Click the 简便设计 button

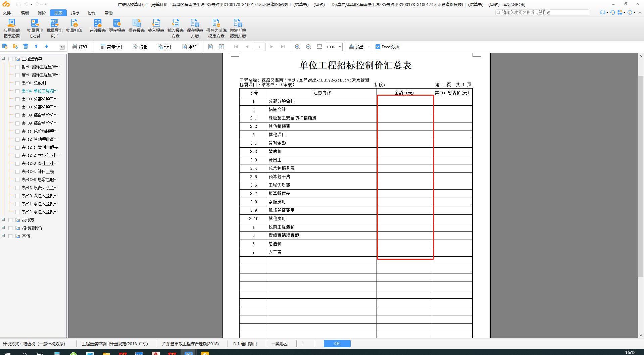coord(112,47)
